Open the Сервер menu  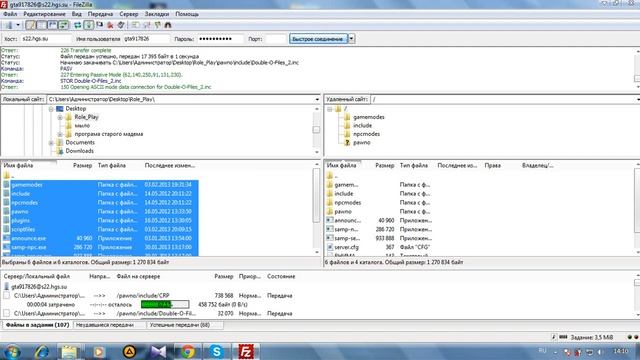(129, 14)
